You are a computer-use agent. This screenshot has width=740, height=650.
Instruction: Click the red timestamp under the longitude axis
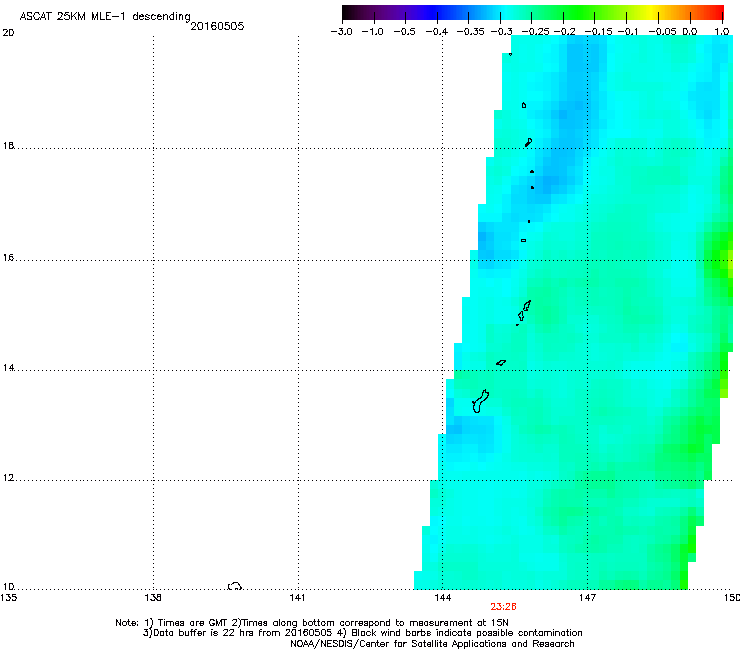[x=503, y=607]
